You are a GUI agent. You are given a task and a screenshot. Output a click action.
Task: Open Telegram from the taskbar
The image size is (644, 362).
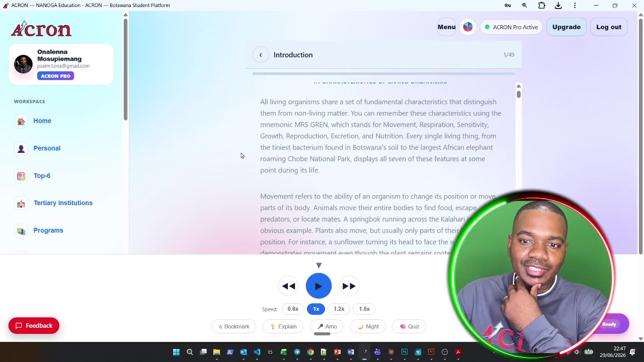(297, 352)
